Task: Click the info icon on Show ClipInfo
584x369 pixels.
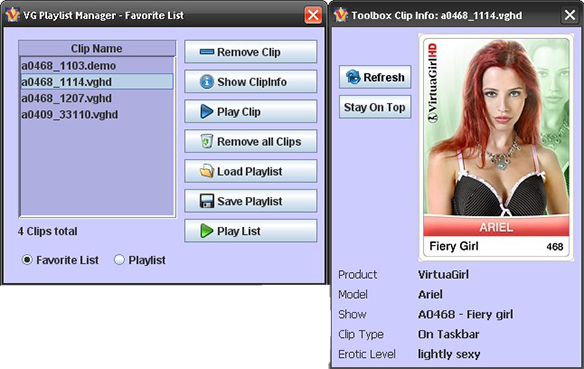Action: (x=207, y=82)
